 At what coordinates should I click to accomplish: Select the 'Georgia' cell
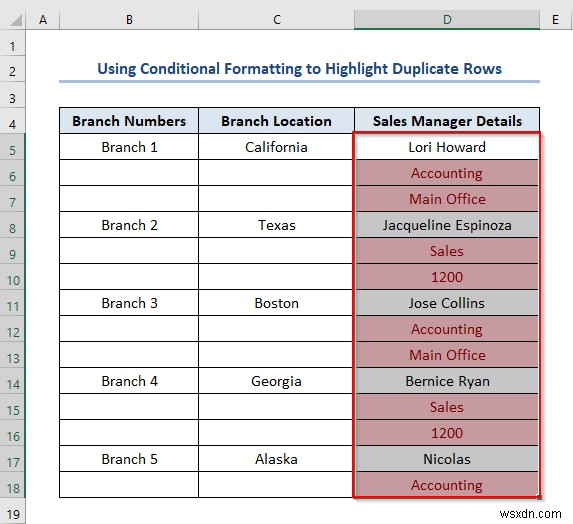tap(277, 381)
